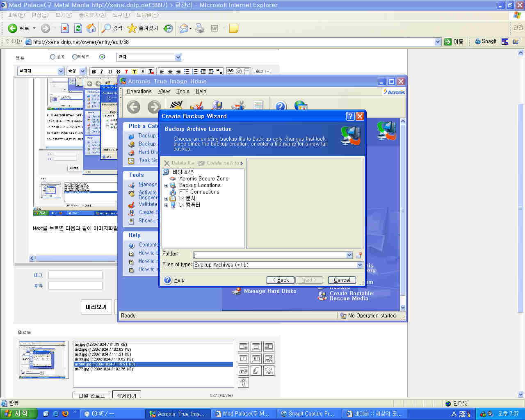Select the 키워드 radio button

coord(75,57)
